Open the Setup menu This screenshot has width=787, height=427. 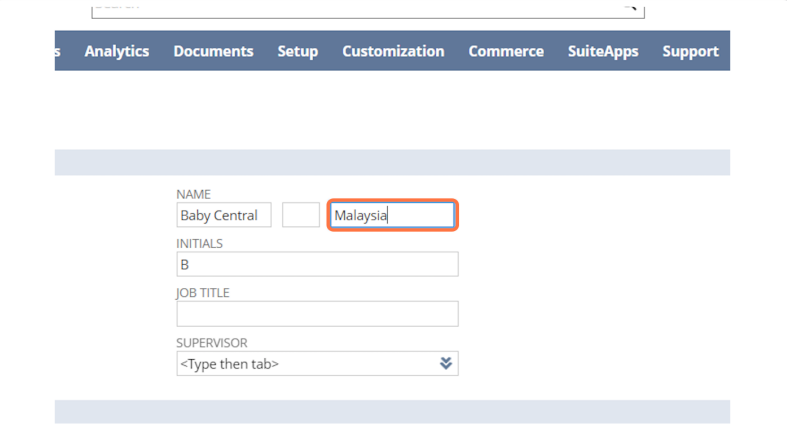click(x=298, y=51)
